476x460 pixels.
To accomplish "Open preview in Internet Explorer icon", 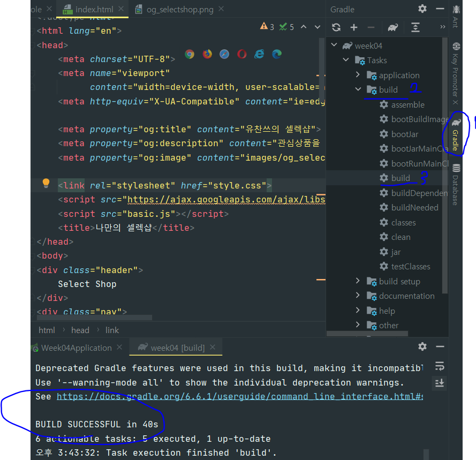I will coord(259,54).
